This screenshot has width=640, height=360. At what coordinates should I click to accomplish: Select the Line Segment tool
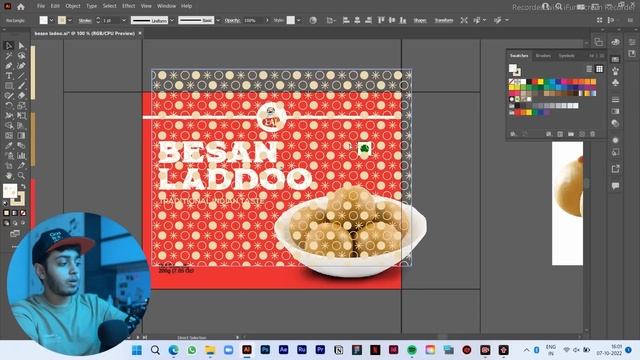(21, 76)
